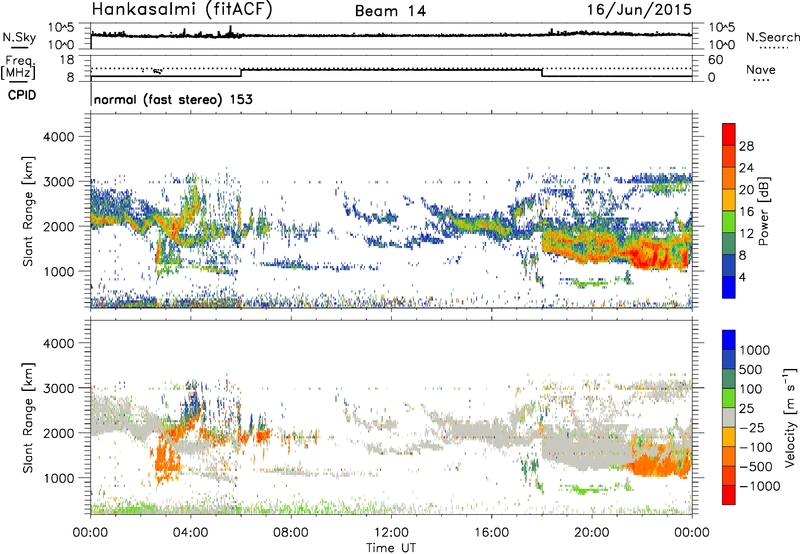Click the velocity scale value '1000'
This screenshot has width=800, height=554.
point(754,350)
